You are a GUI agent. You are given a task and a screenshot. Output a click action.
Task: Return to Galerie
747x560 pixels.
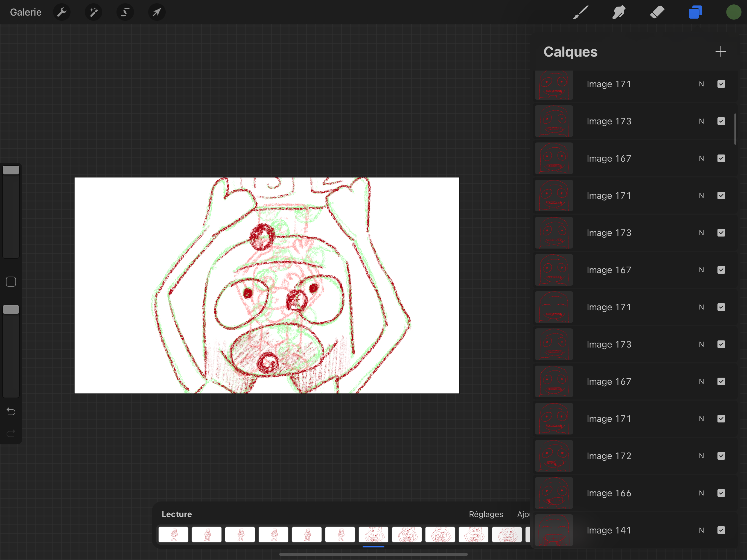point(26,13)
